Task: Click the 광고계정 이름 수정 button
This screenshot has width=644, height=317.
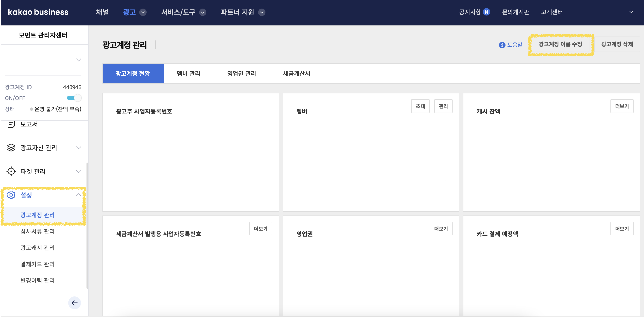Action: pos(560,44)
